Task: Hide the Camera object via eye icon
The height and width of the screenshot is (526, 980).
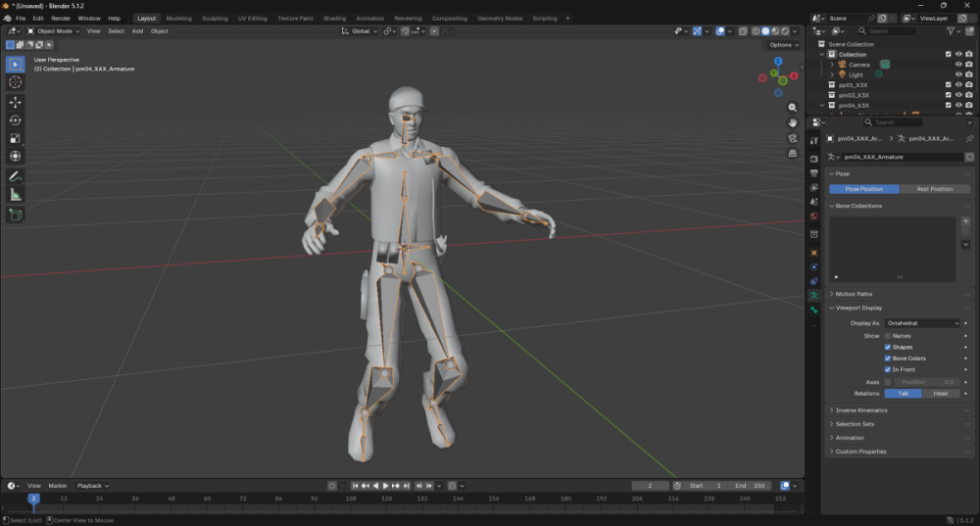Action: click(x=958, y=65)
